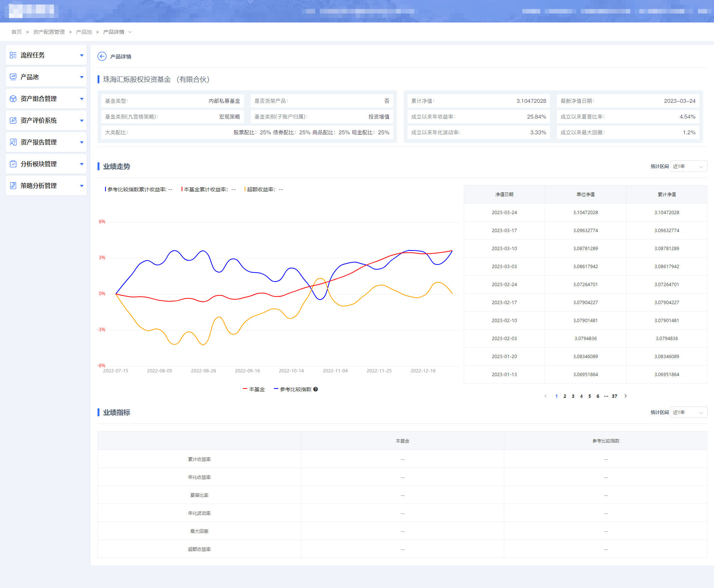Go to previous page arrow in pagination
The height and width of the screenshot is (588, 714).
(546, 396)
